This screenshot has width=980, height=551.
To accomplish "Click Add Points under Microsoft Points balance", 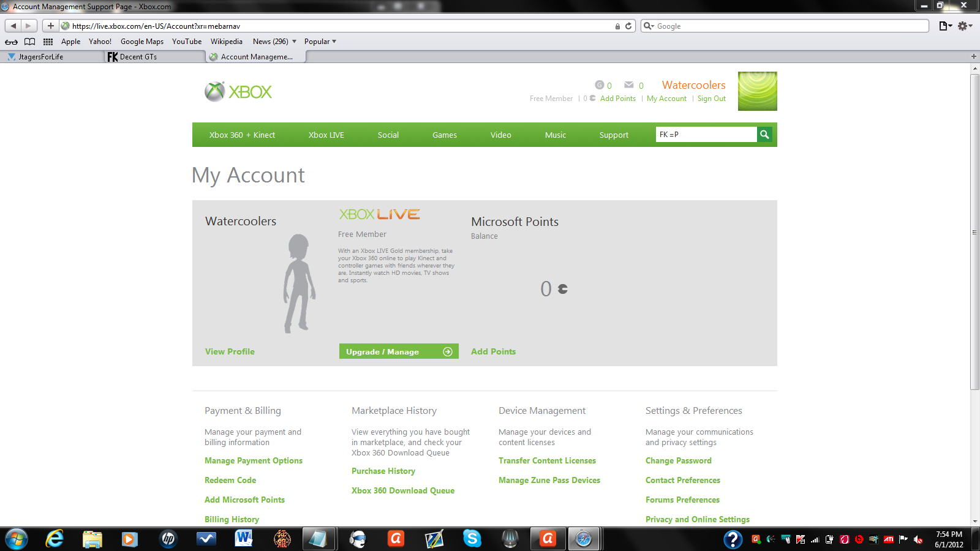I will 493,351.
